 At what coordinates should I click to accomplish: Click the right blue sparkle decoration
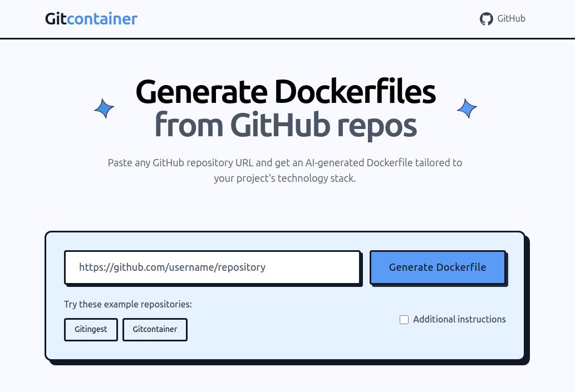(467, 109)
